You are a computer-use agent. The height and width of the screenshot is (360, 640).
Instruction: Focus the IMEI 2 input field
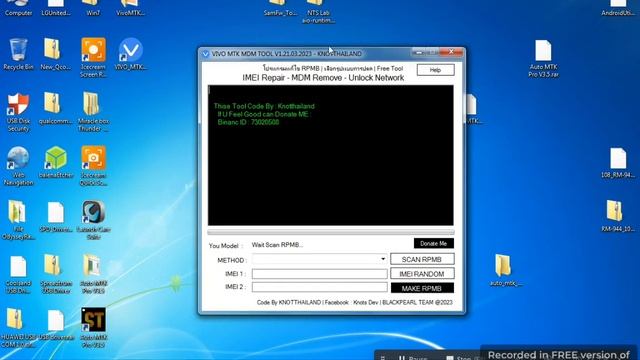tap(320, 287)
